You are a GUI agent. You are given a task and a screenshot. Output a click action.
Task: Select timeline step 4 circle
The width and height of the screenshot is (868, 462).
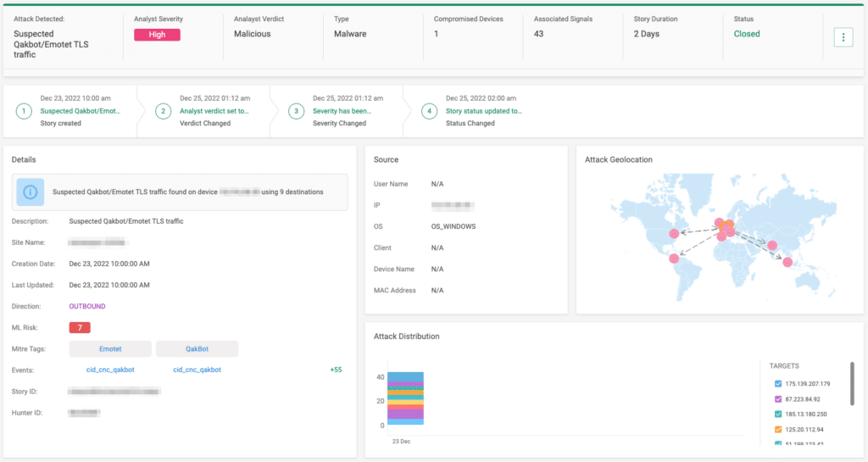(429, 111)
